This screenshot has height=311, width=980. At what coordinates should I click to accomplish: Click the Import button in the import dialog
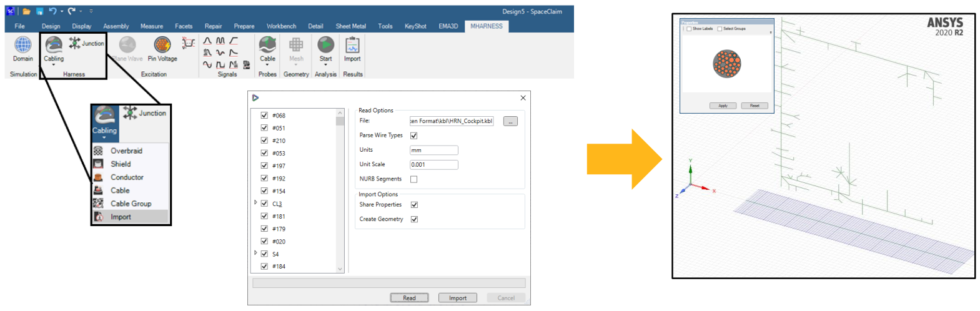[x=458, y=298]
